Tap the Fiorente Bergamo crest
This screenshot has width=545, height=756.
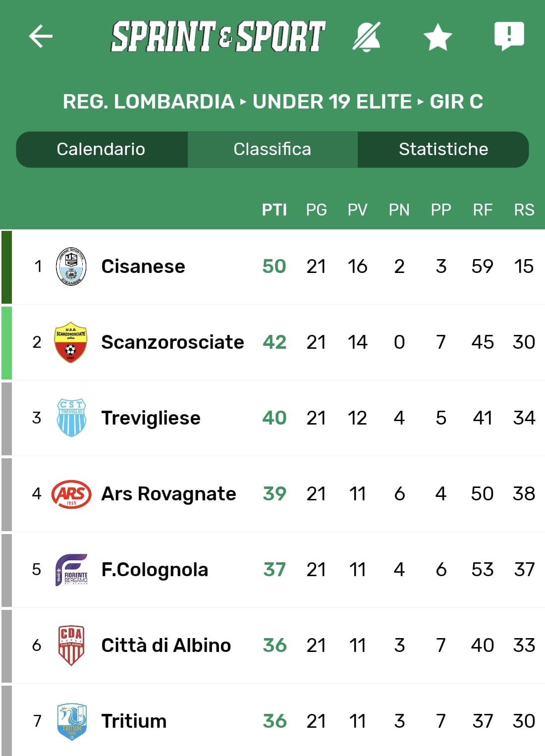[71, 570]
